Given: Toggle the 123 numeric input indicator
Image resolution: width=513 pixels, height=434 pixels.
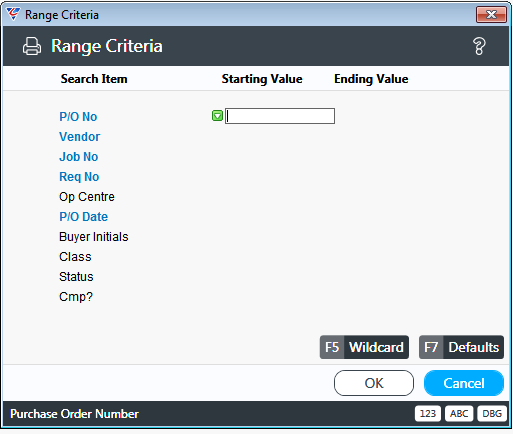Looking at the screenshot, I should tap(428, 414).
